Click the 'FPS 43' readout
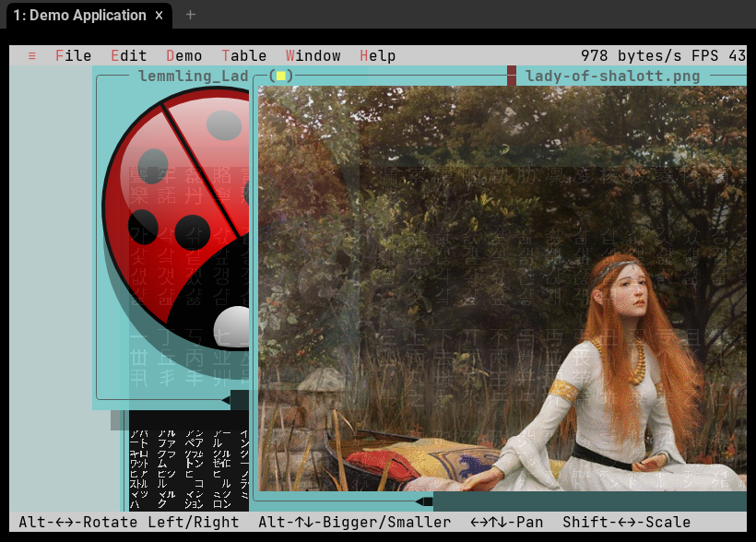Image resolution: width=756 pixels, height=542 pixels. click(x=719, y=56)
